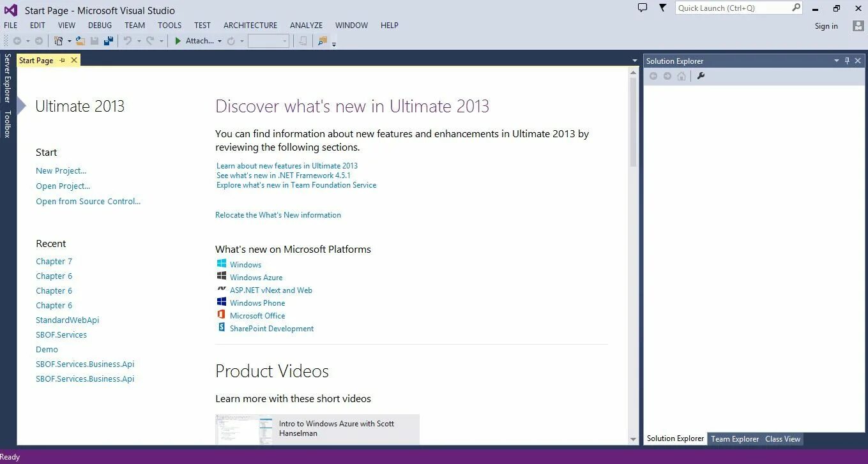Image resolution: width=868 pixels, height=464 pixels.
Task: Click Sign in at top right
Action: 826,26
